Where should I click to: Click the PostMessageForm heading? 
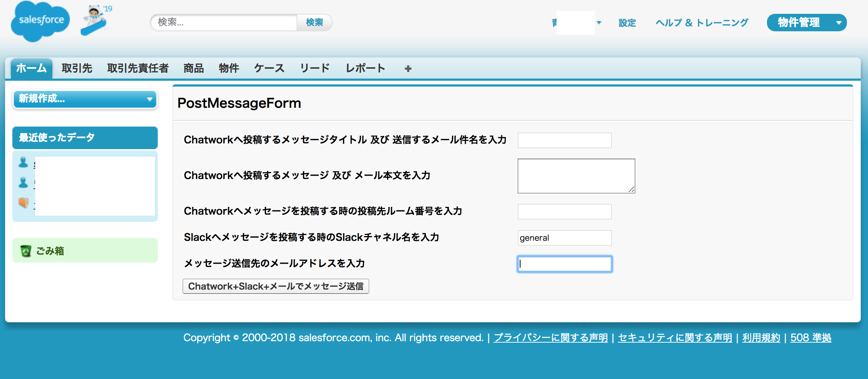pyautogui.click(x=239, y=103)
